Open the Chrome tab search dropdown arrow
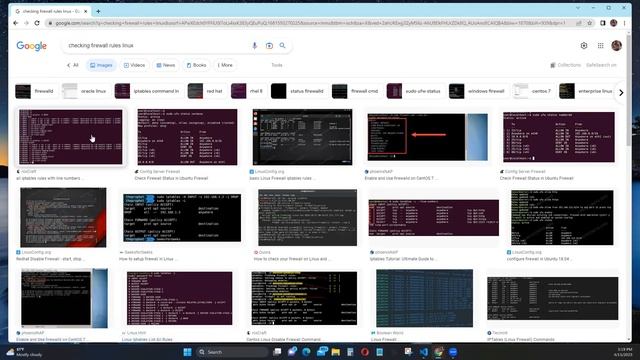 (x=578, y=8)
